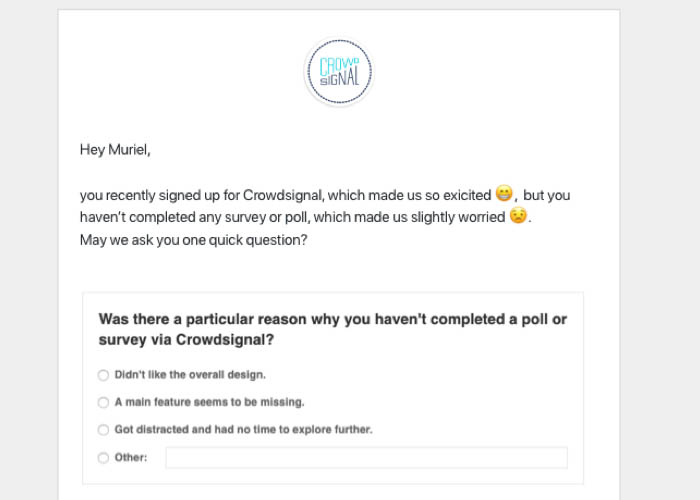Click the Crowdsignal circular logo

click(339, 72)
